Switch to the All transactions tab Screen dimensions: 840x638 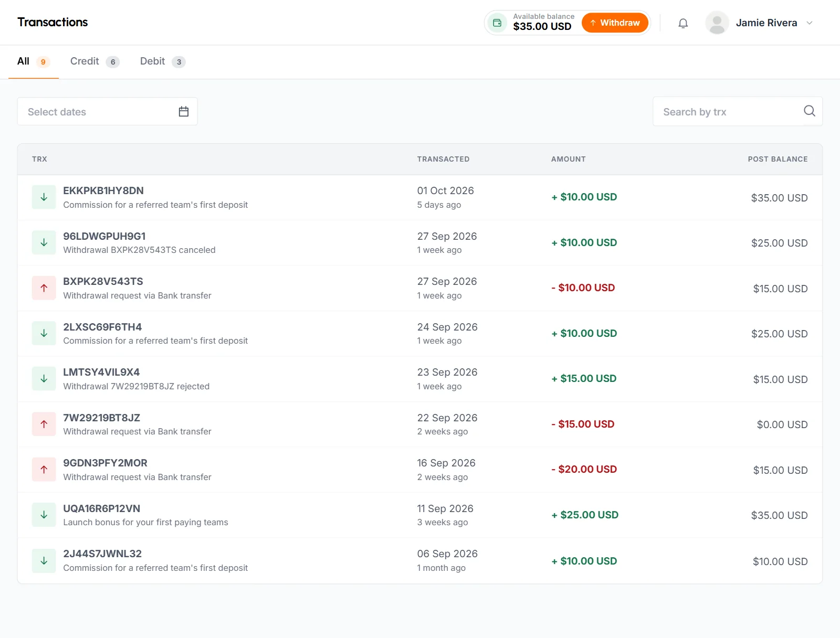34,61
